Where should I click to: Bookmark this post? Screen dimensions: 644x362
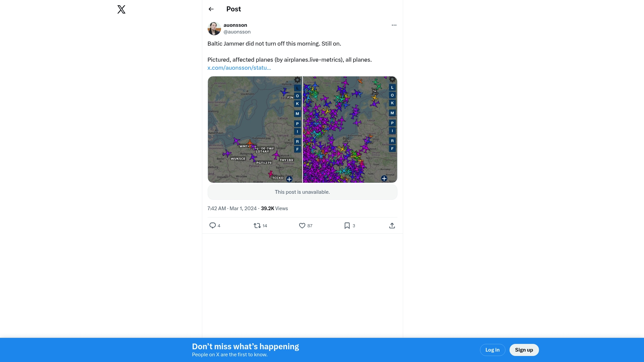(347, 226)
